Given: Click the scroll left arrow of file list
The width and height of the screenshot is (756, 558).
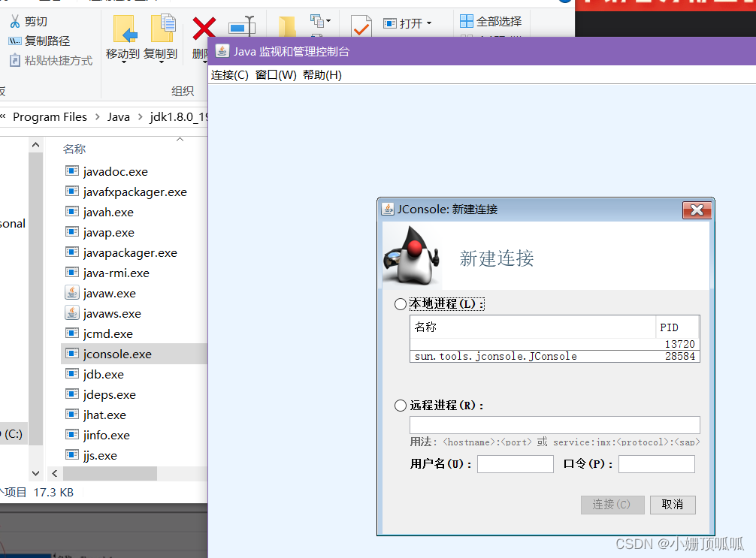Looking at the screenshot, I should 54,474.
